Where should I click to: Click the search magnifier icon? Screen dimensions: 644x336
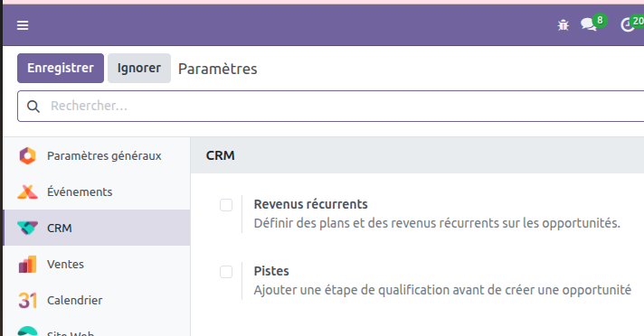tap(33, 107)
